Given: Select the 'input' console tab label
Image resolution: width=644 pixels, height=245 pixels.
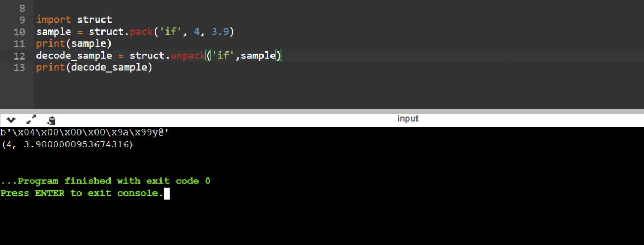Looking at the screenshot, I should pyautogui.click(x=407, y=118).
